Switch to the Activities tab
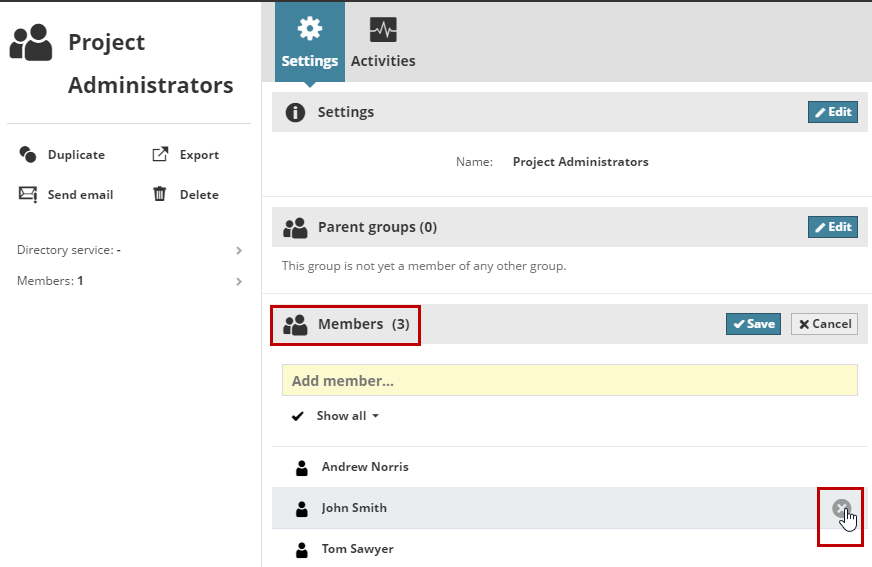The image size is (872, 567). pos(383,61)
